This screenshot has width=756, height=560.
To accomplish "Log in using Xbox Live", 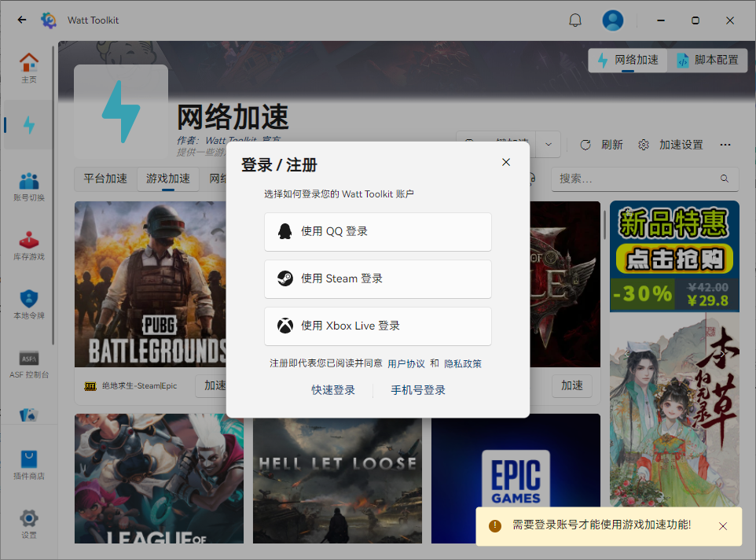I will (x=378, y=326).
